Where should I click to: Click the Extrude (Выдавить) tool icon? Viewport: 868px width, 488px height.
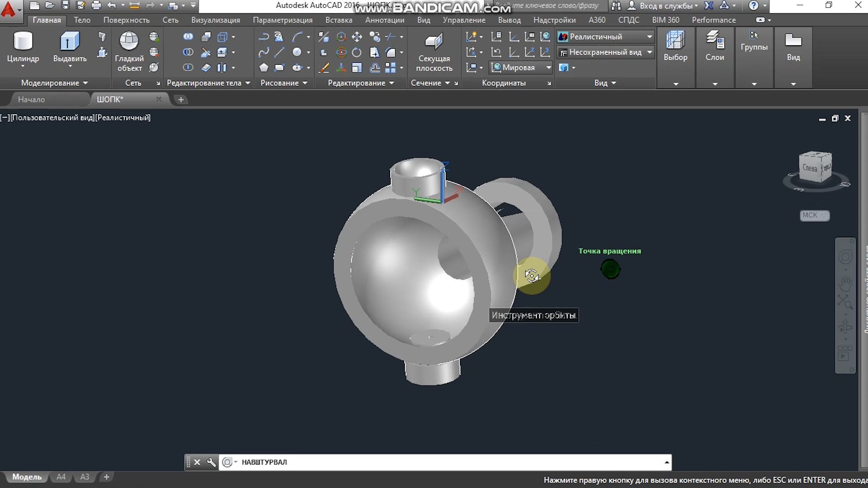click(70, 42)
